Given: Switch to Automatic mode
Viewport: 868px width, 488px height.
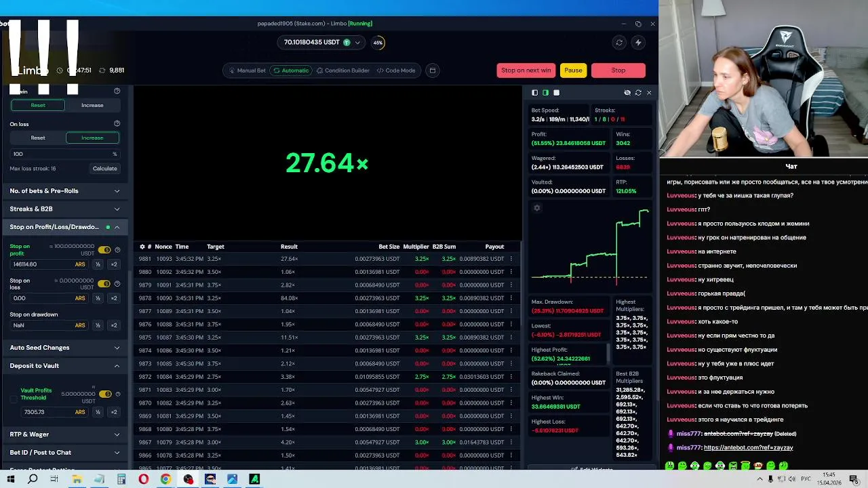Looking at the screenshot, I should pos(291,70).
